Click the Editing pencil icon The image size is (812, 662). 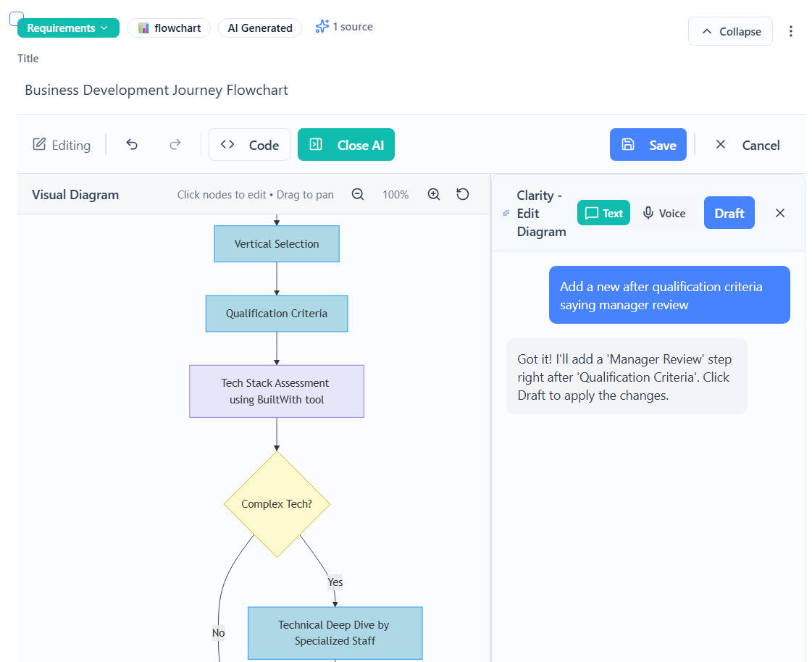[x=41, y=144]
